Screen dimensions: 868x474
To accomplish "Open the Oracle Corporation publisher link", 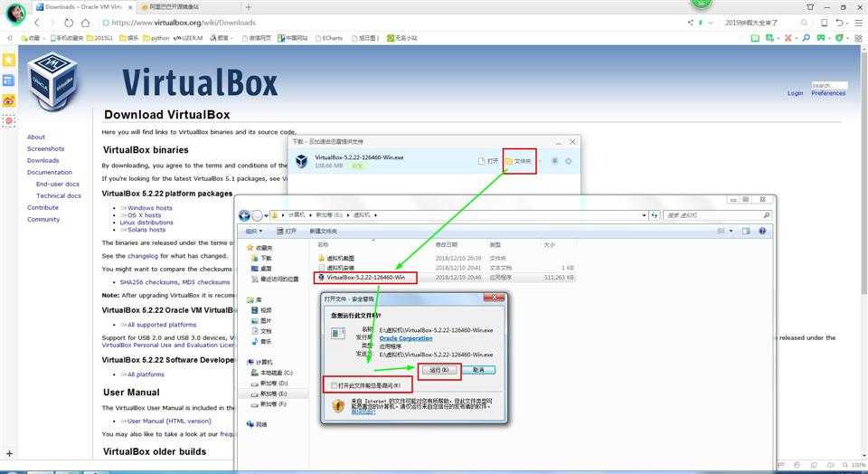I will (406, 338).
